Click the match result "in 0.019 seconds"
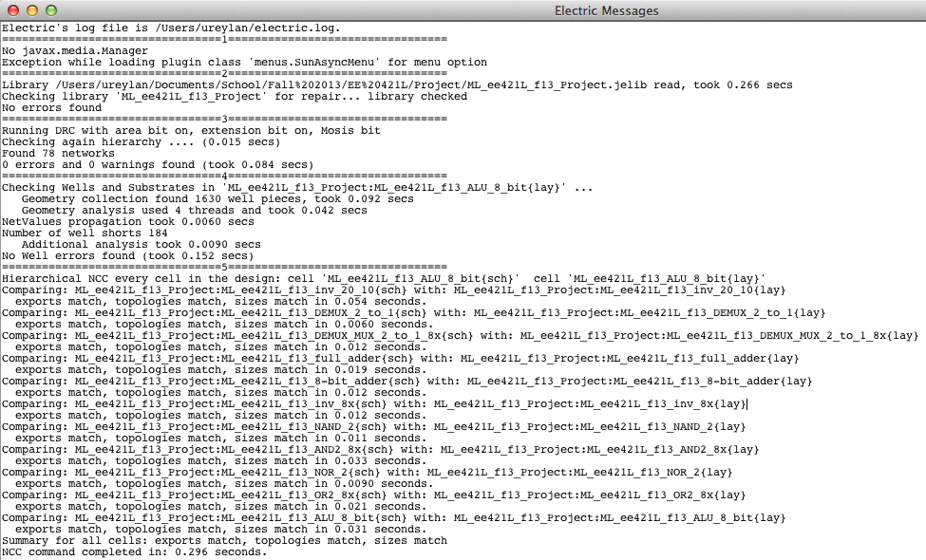 367,369
